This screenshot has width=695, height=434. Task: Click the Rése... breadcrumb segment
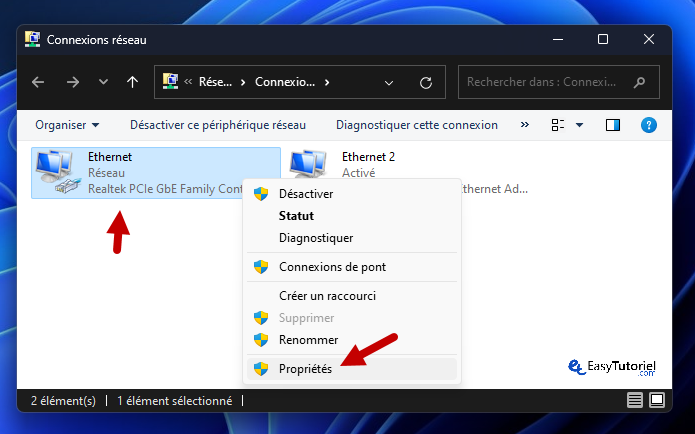(x=215, y=82)
